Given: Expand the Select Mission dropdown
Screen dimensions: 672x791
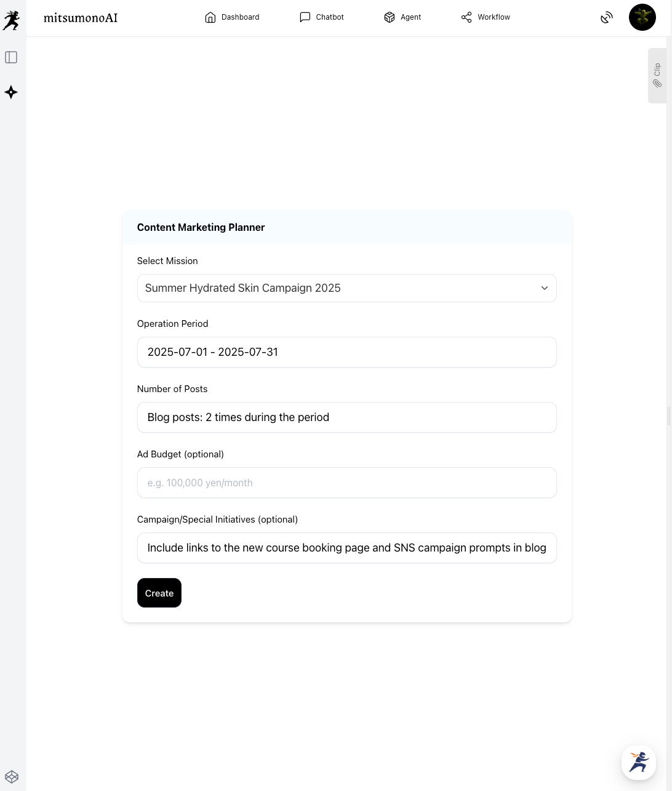Looking at the screenshot, I should click(x=338, y=288).
